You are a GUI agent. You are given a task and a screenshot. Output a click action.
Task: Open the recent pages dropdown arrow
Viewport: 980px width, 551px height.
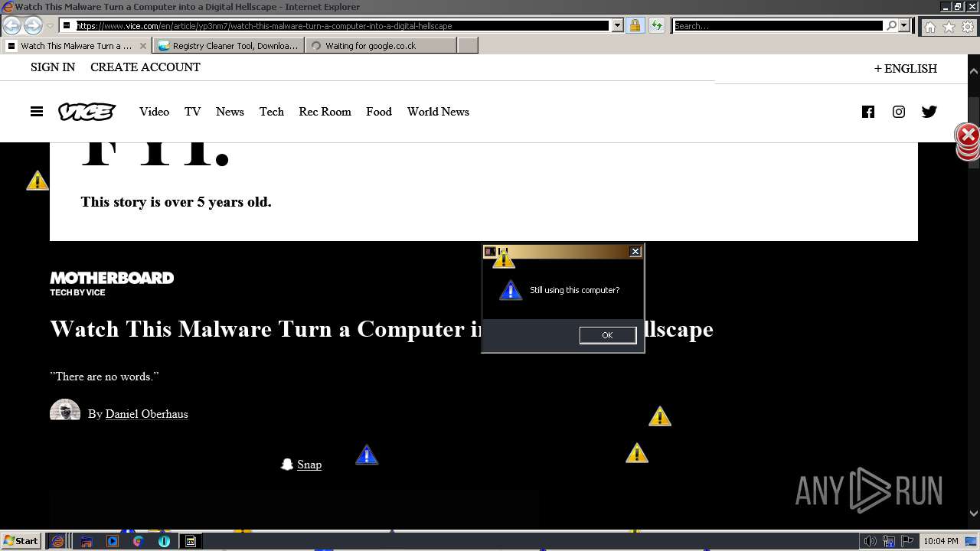point(51,26)
